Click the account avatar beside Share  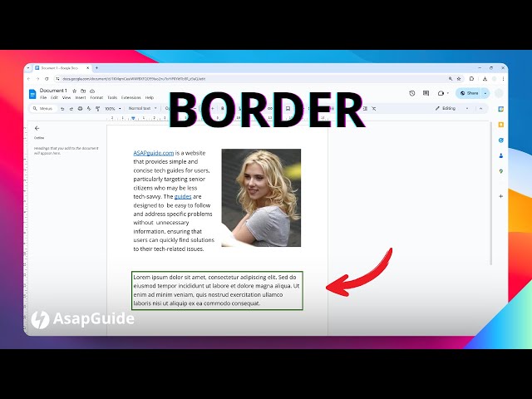(x=499, y=93)
